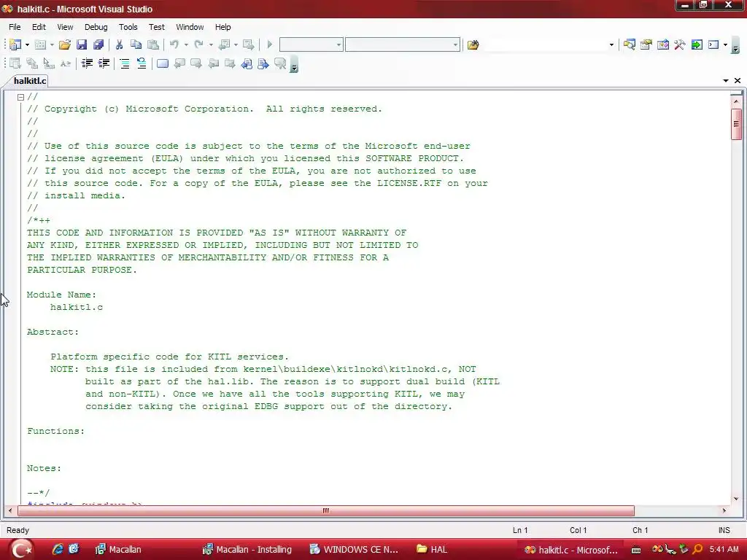The height and width of the screenshot is (560, 747).
Task: Click the Start Page green arrow icon
Action: click(x=697, y=44)
